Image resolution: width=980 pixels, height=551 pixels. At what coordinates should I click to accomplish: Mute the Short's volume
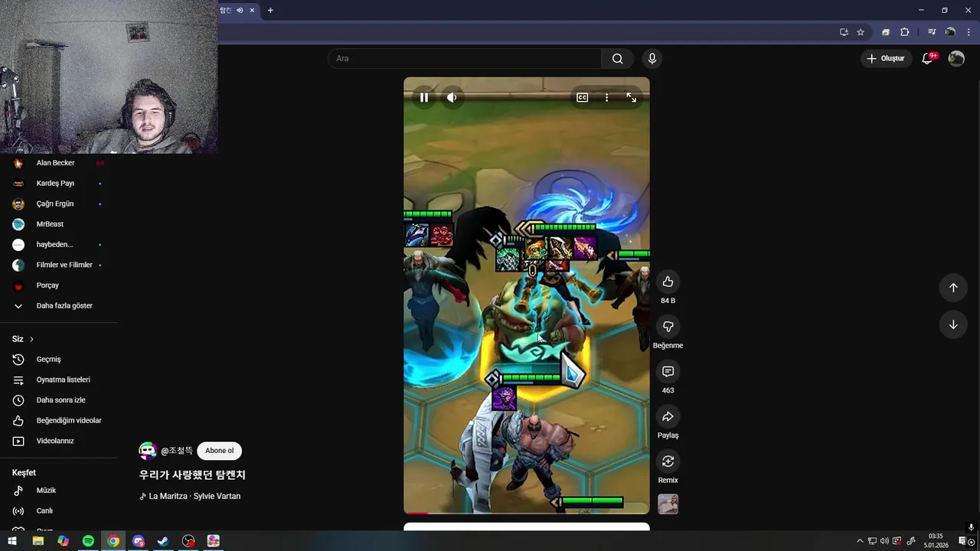pyautogui.click(x=452, y=97)
